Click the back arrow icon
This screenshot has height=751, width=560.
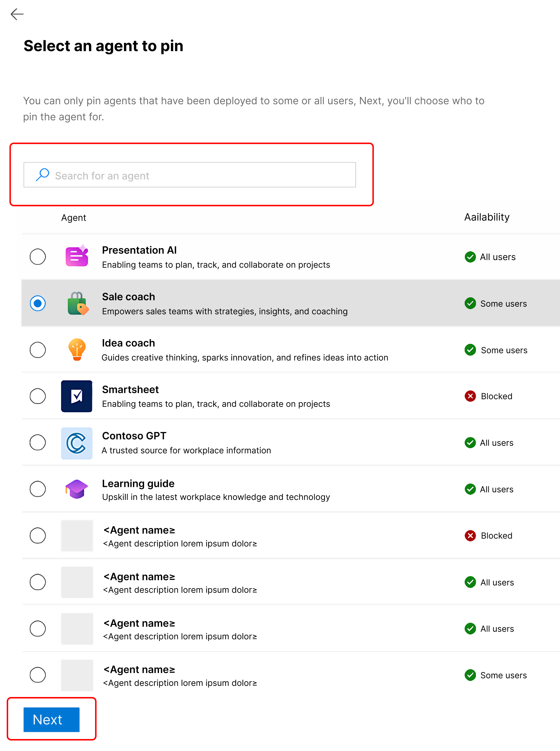17,14
